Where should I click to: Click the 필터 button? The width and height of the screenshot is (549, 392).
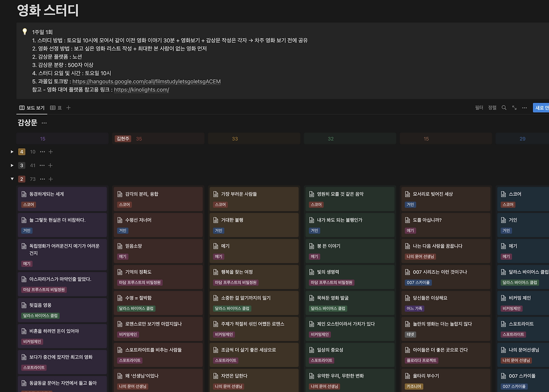[x=479, y=108]
